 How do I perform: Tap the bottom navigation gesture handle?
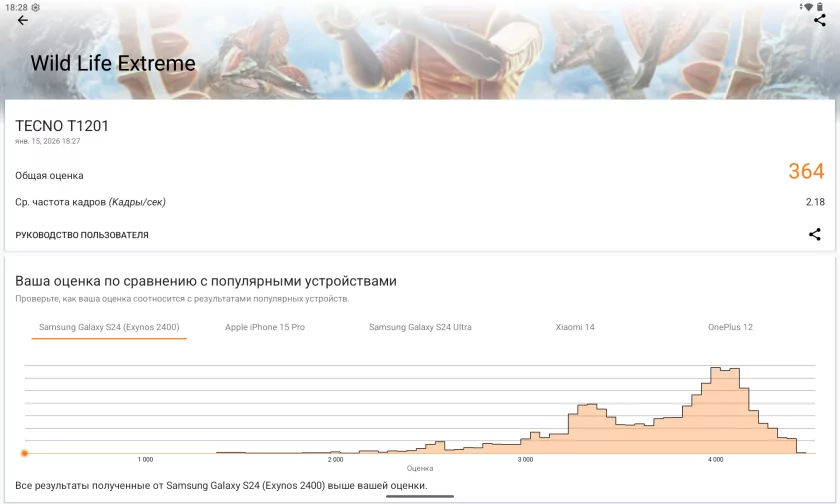pyautogui.click(x=420, y=496)
